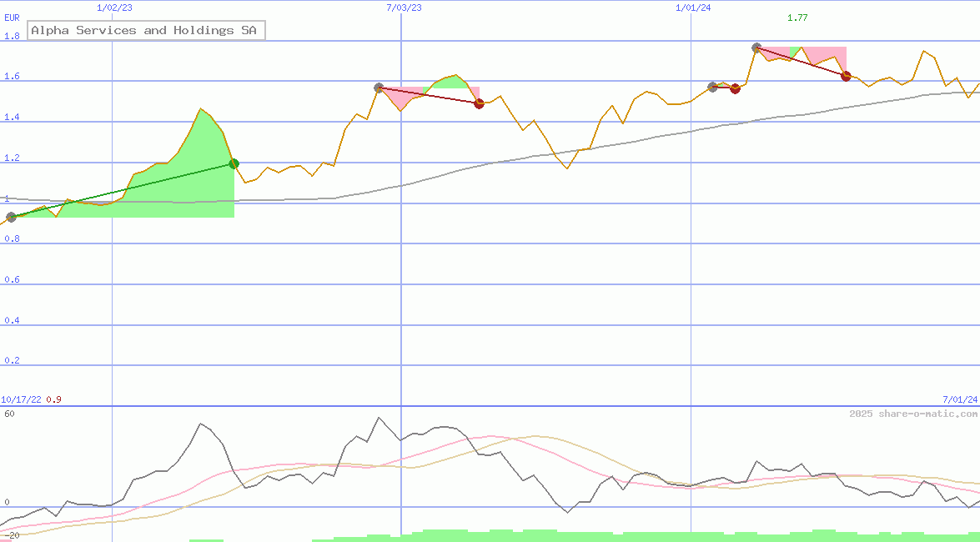Click the 1/01/24 date label
The height and width of the screenshot is (542, 980).
[x=693, y=8]
